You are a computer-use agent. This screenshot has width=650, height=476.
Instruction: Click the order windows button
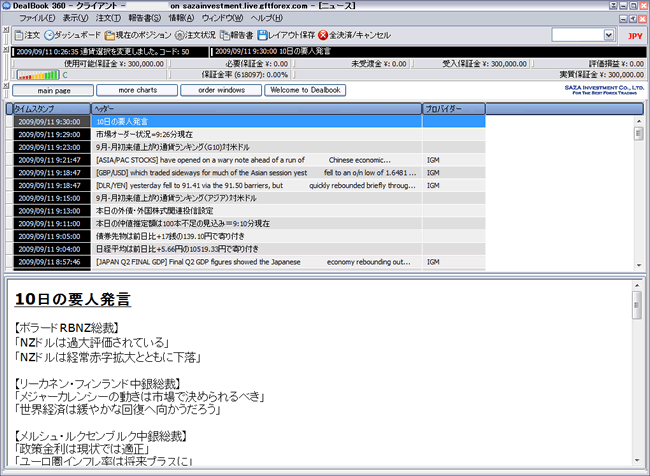click(221, 90)
